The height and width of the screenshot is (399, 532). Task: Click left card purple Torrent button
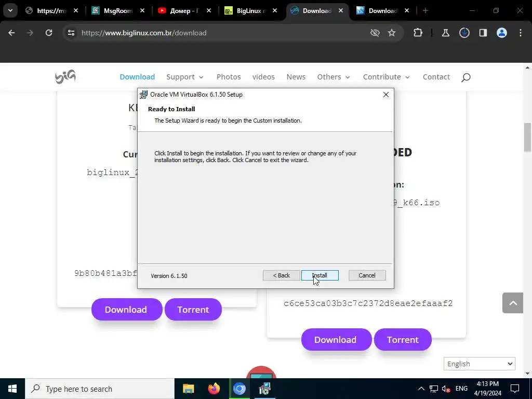tap(193, 310)
